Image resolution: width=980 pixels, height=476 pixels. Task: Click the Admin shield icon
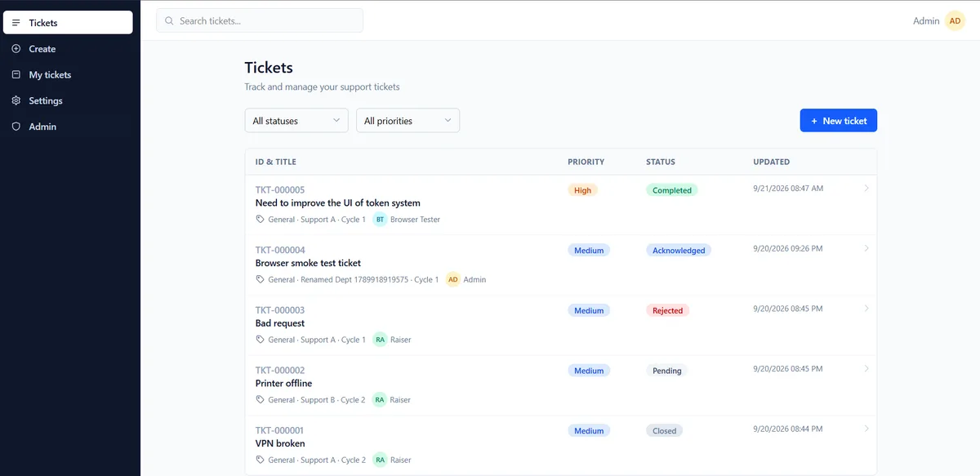[16, 127]
